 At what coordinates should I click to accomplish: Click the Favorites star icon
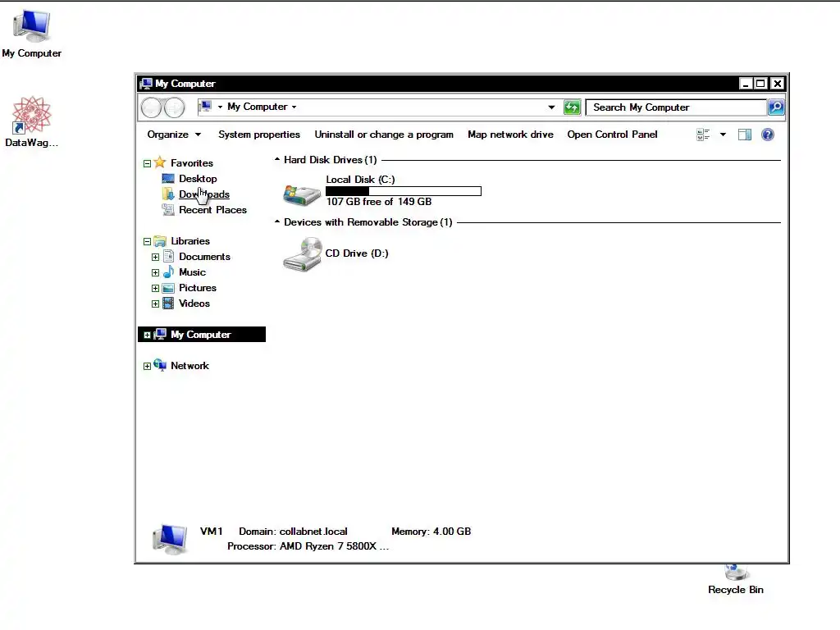160,162
